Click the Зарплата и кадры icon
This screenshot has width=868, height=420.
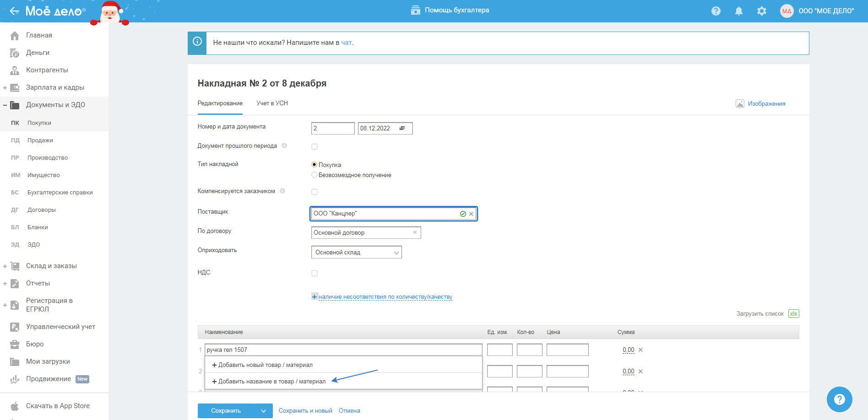15,88
